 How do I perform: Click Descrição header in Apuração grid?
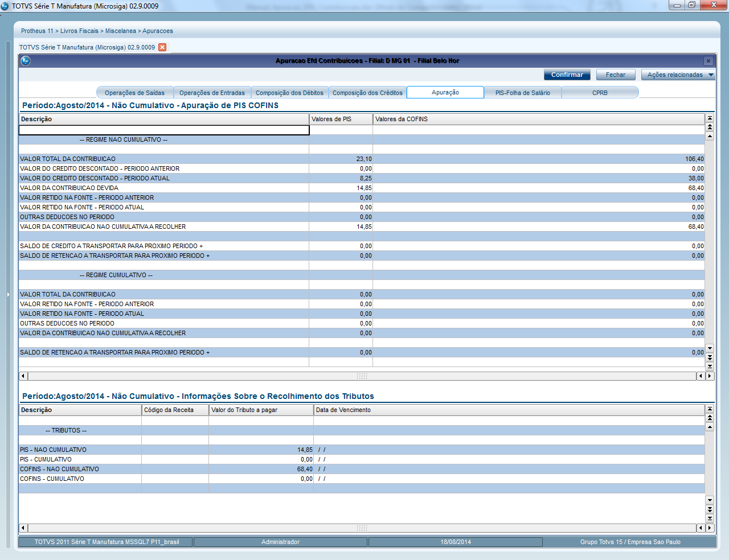(x=164, y=119)
